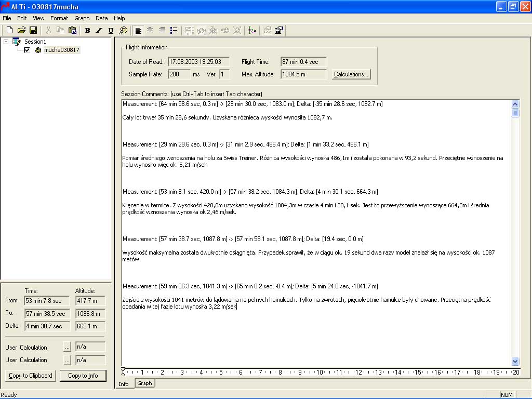The image size is (532, 399).
Task: Click the Paste clipboard icon
Action: click(x=72, y=31)
